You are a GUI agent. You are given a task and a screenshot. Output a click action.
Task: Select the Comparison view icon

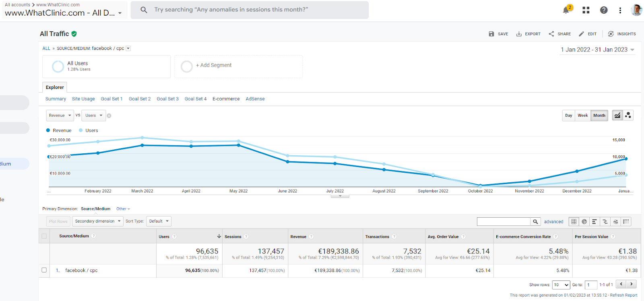pyautogui.click(x=605, y=221)
